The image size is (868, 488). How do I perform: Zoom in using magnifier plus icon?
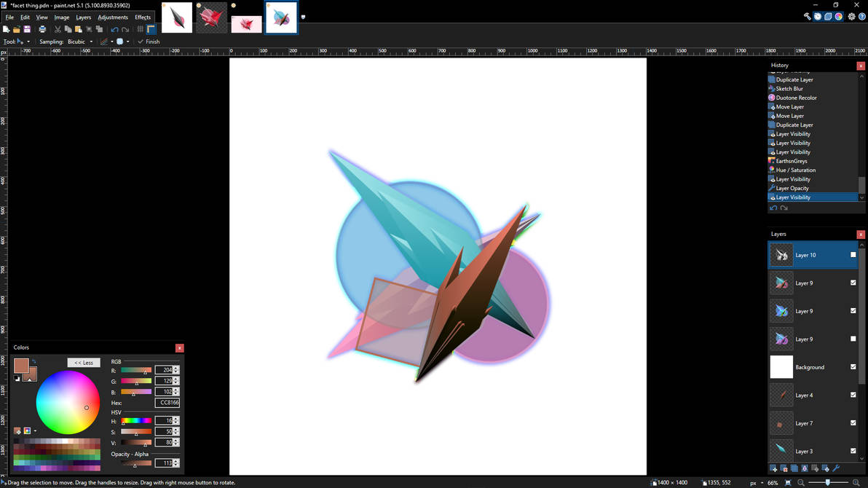click(x=856, y=483)
